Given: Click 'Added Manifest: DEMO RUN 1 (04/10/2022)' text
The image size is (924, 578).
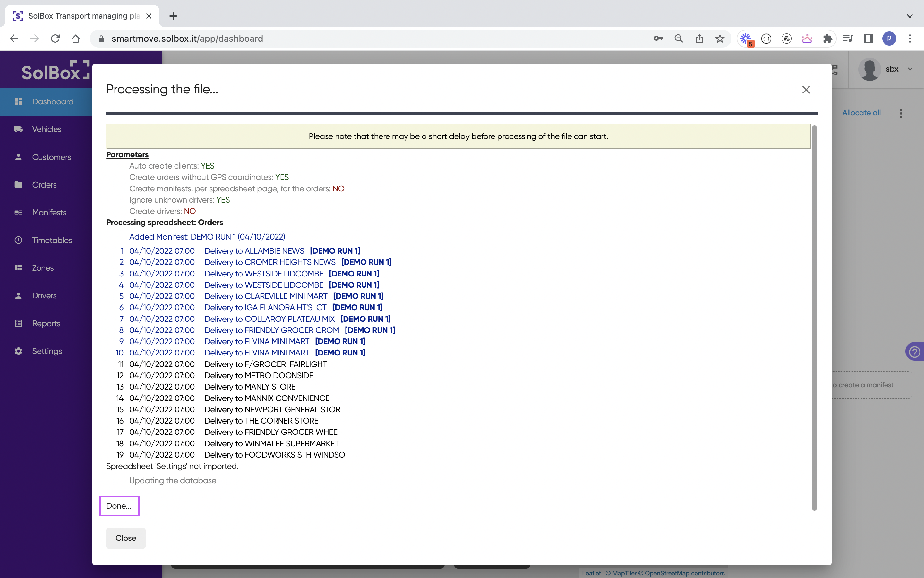Looking at the screenshot, I should pos(207,237).
